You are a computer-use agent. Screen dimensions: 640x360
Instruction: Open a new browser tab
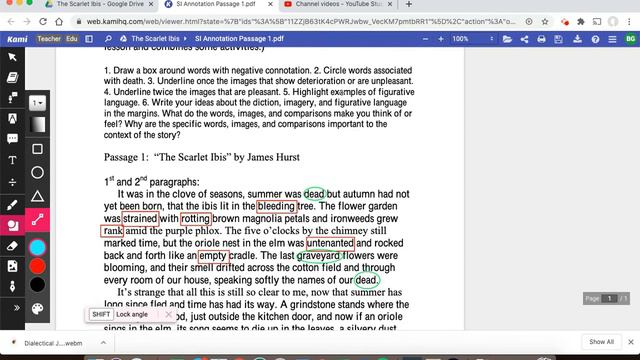(409, 4)
